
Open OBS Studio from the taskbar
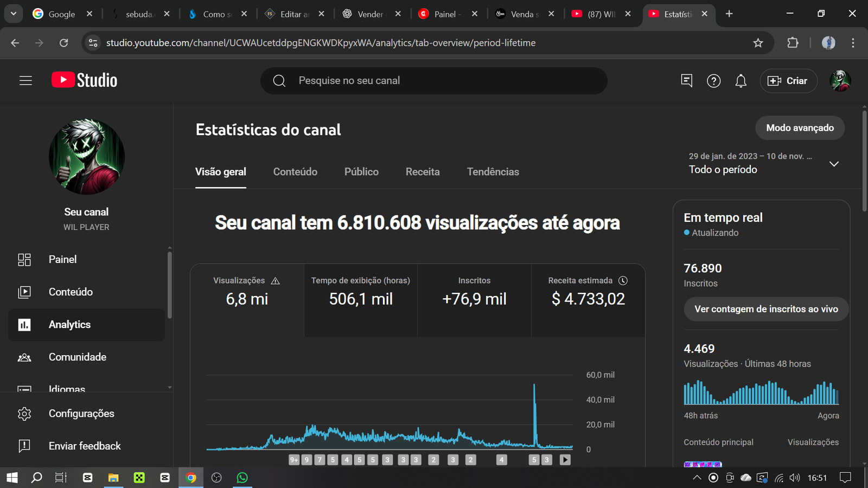point(216,477)
